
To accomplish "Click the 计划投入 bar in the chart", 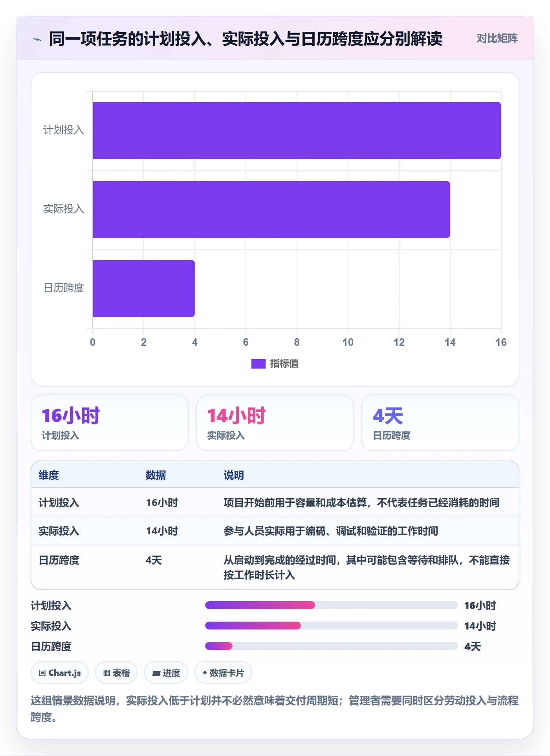I will click(297, 130).
